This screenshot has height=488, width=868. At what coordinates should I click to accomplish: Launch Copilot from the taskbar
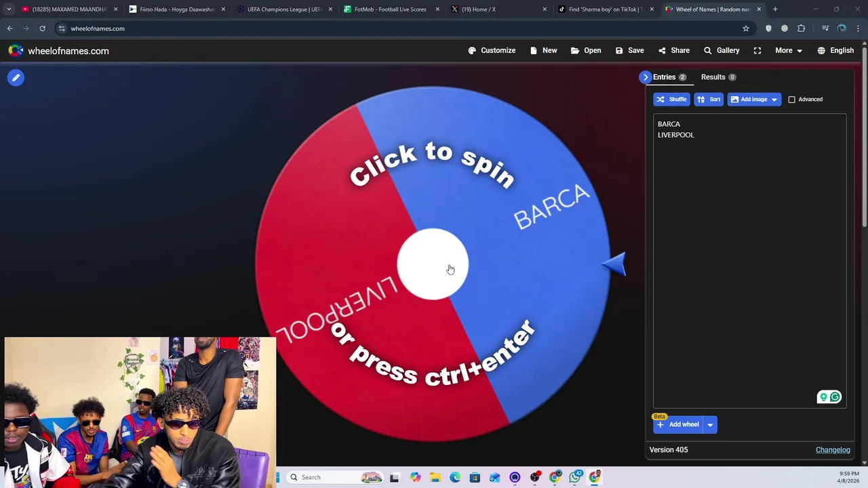[415, 477]
